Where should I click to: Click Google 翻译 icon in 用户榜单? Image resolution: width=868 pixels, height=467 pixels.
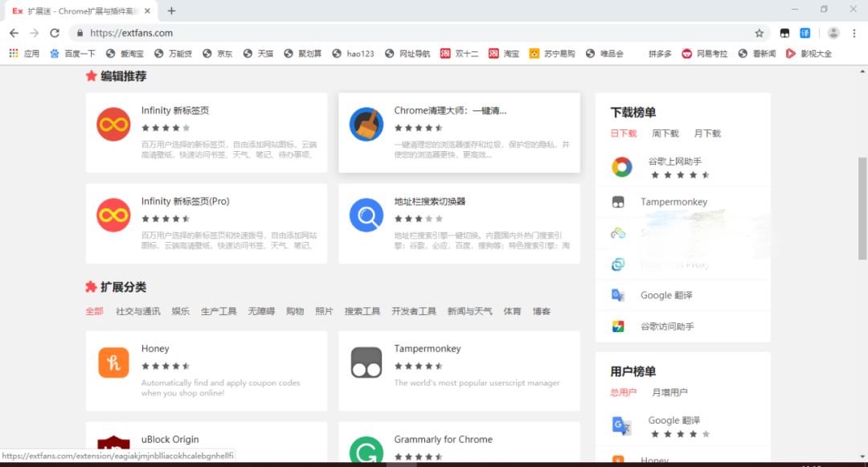pos(621,426)
